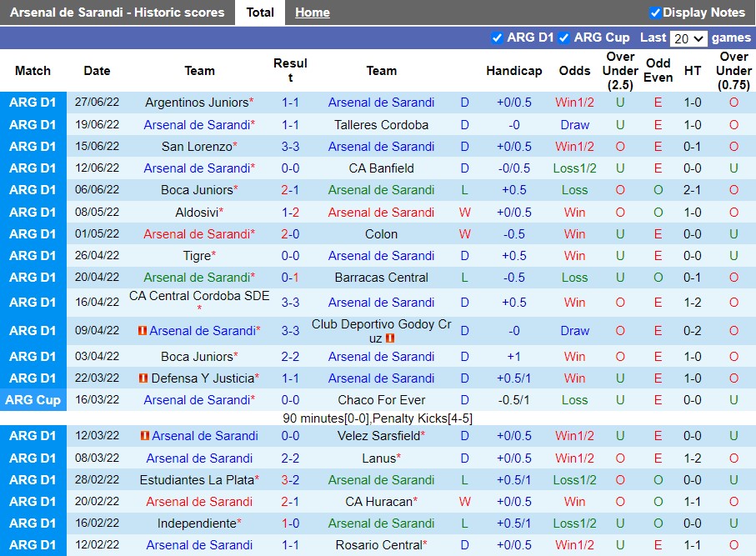Open the Velez Sarsfield team link
Viewport: 756px width, 556px height.
click(x=381, y=436)
